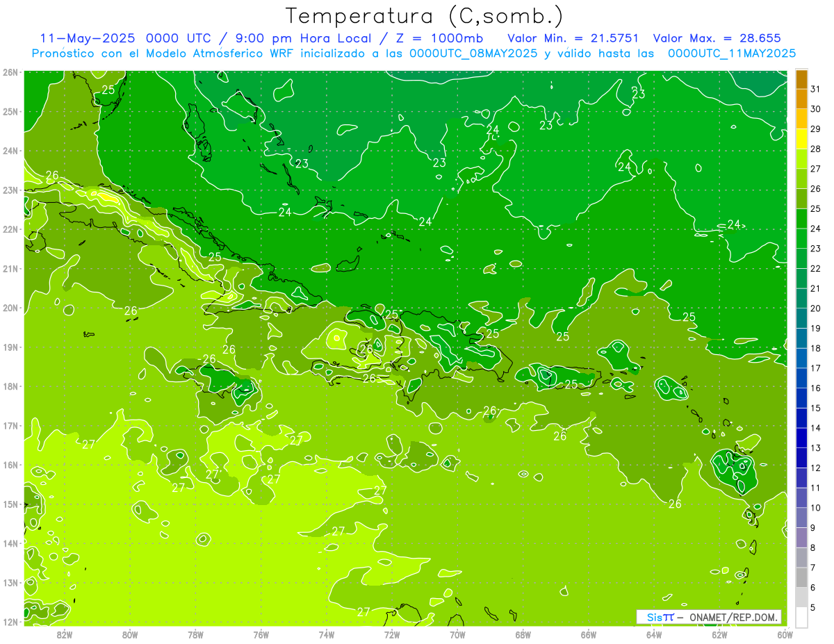Click the colorbar legend value '11'
Image resolution: width=834 pixels, height=644 pixels.
(816, 488)
